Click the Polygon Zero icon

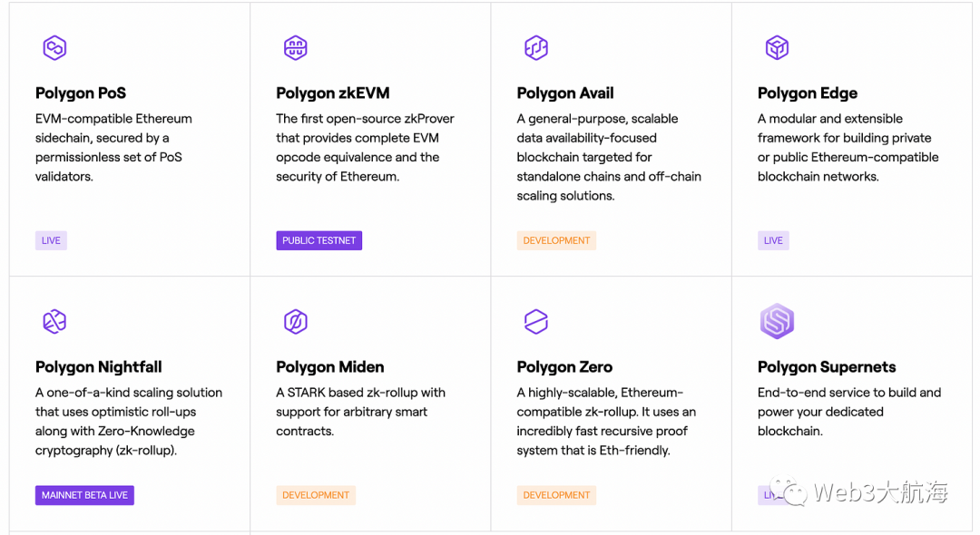(536, 322)
